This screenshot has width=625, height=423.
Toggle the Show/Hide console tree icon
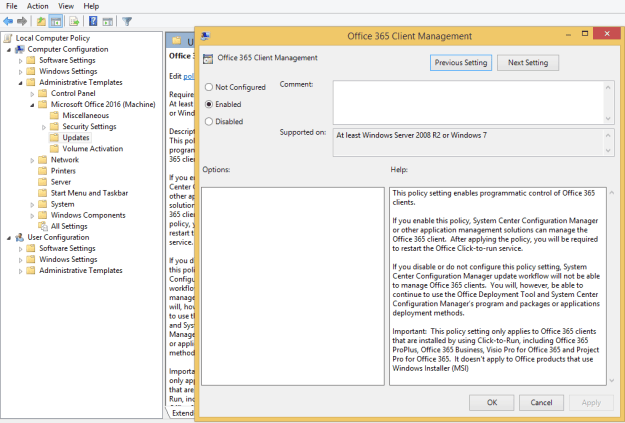tap(55, 21)
